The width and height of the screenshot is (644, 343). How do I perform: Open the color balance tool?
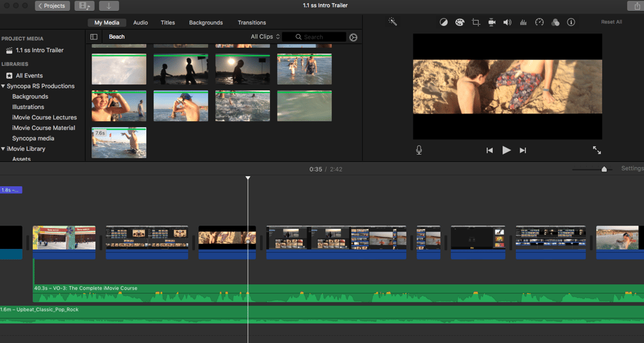point(444,22)
